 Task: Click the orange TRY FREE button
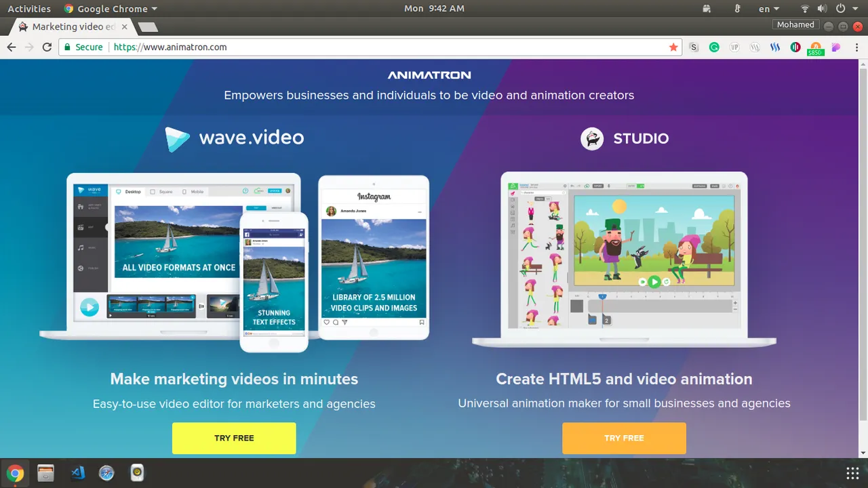click(624, 438)
